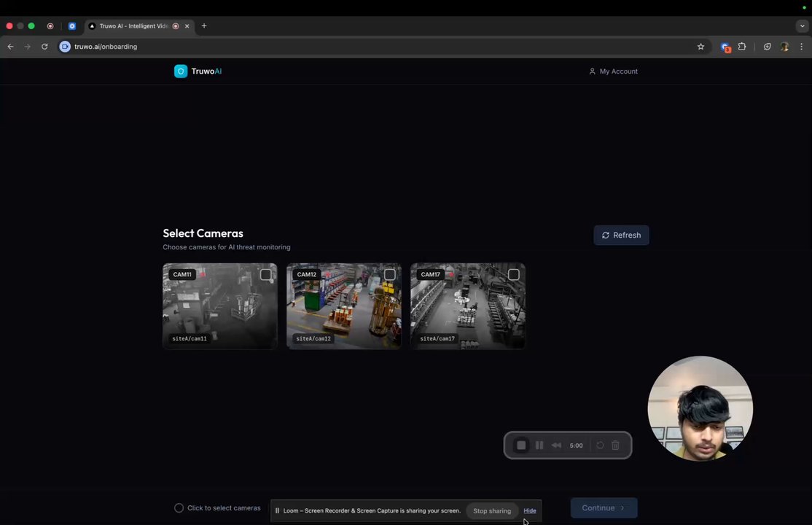Expand the tab search dropdown arrow

point(803,26)
